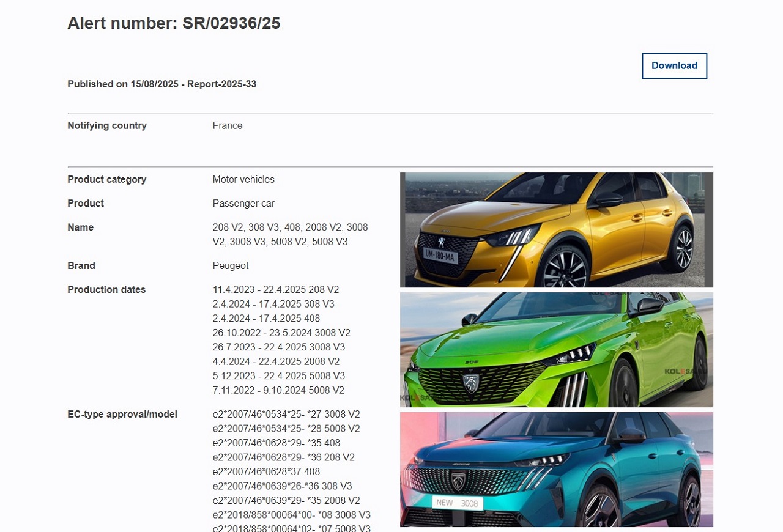Select production dates line for 208 V2
Image resolution: width=783 pixels, height=532 pixels.
276,290
